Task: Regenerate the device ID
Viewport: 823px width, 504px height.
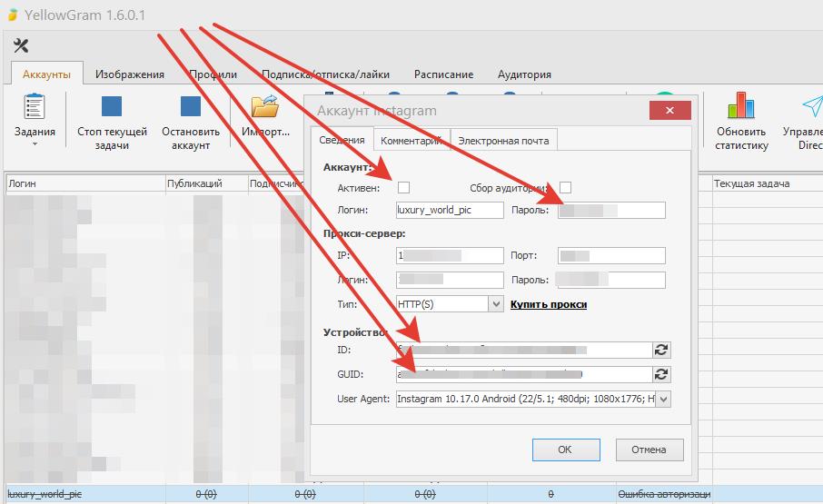Action: pos(661,350)
